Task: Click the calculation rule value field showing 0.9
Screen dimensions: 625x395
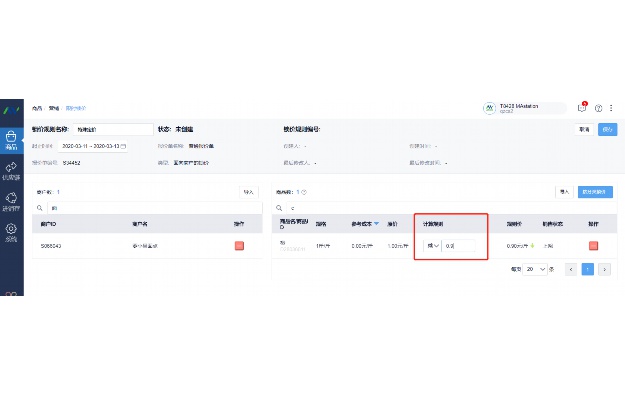Action: click(x=458, y=246)
